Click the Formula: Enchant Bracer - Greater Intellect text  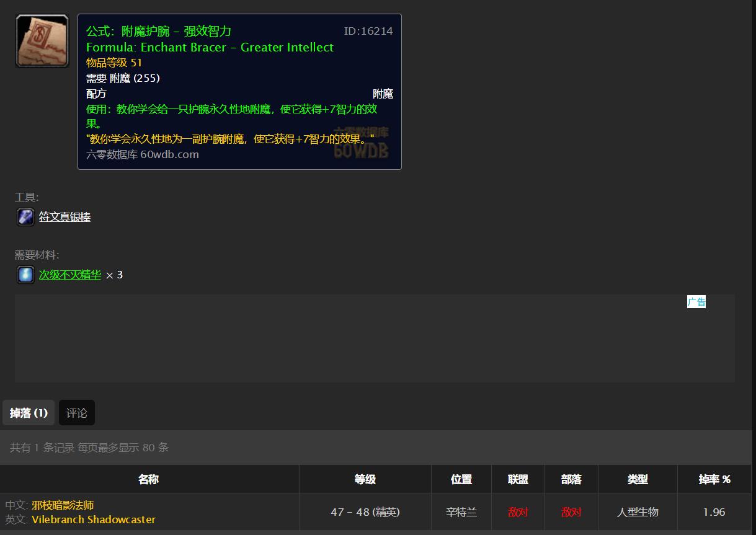click(210, 47)
